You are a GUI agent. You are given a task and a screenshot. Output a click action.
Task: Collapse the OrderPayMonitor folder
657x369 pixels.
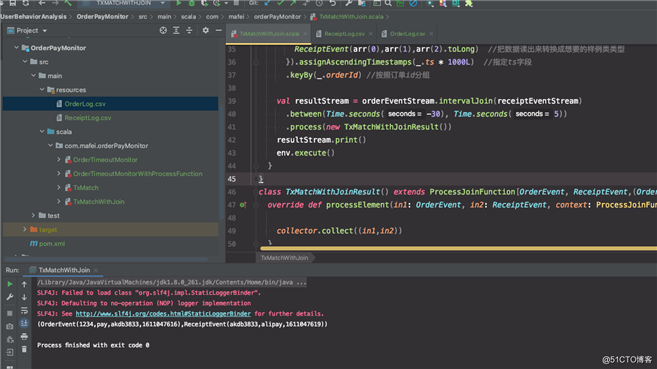coord(16,48)
